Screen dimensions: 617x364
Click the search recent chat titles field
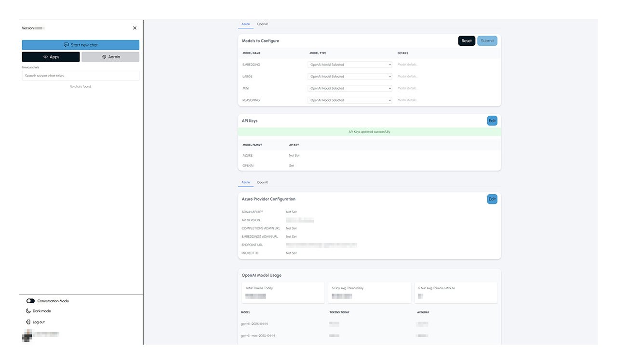point(80,76)
